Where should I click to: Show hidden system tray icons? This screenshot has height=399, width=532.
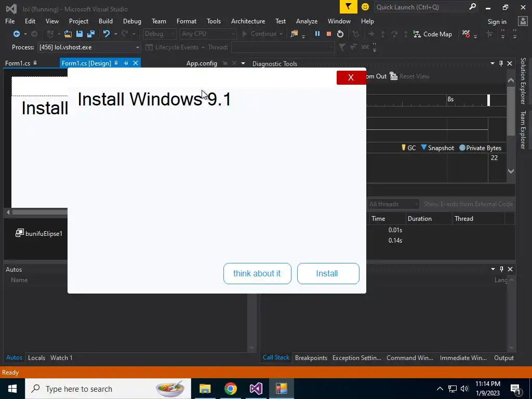click(x=440, y=389)
